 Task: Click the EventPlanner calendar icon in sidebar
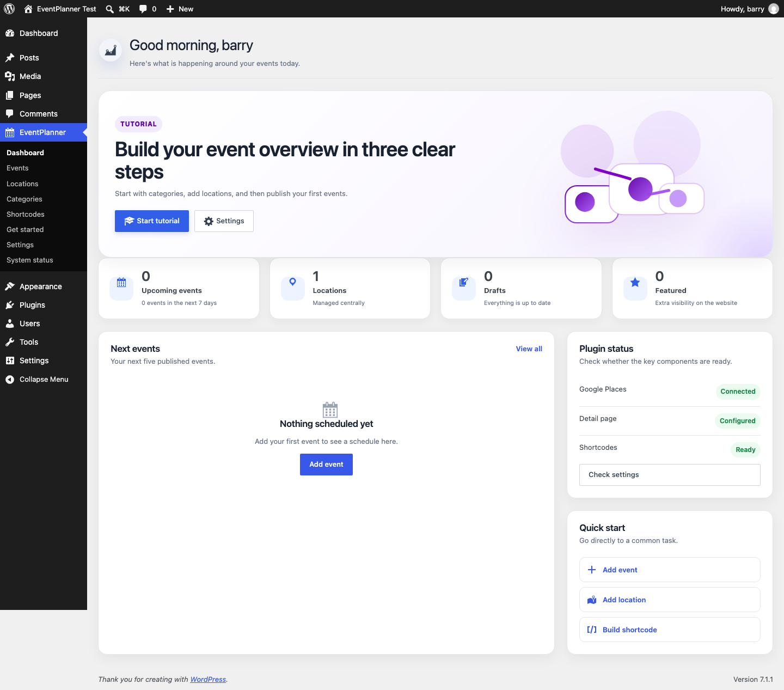tap(10, 132)
